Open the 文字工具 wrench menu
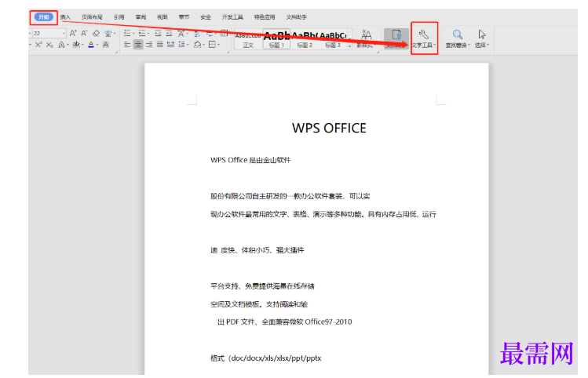 [424, 39]
